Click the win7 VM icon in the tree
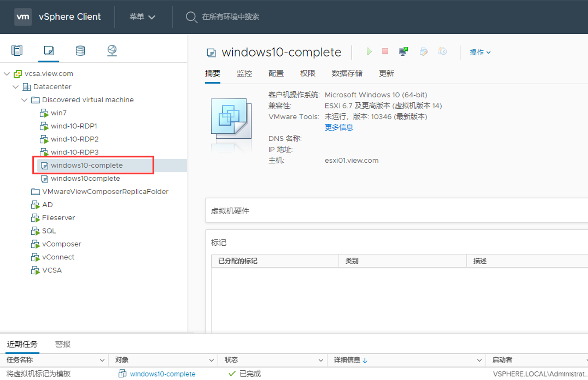 click(x=44, y=113)
